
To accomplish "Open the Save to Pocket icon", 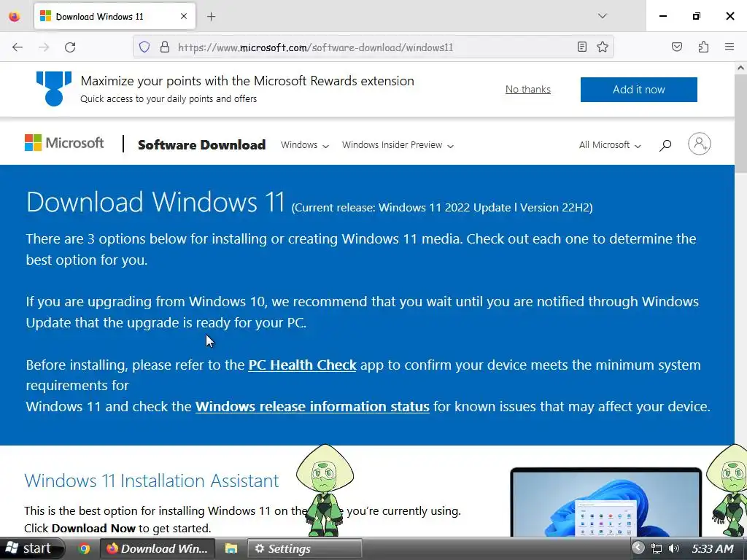I will click(677, 47).
